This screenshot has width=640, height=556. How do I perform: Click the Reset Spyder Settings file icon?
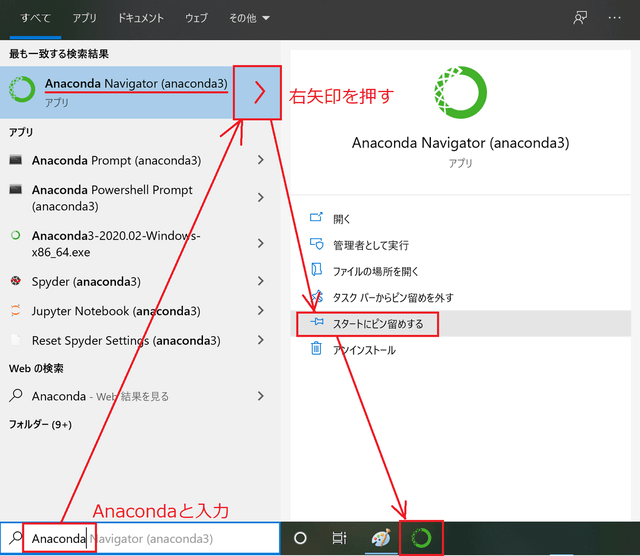[16, 340]
